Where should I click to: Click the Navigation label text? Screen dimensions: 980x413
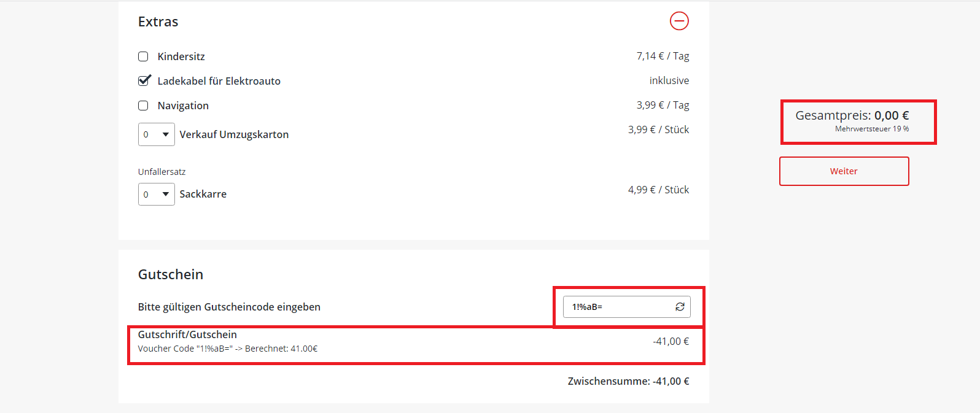[x=183, y=106]
